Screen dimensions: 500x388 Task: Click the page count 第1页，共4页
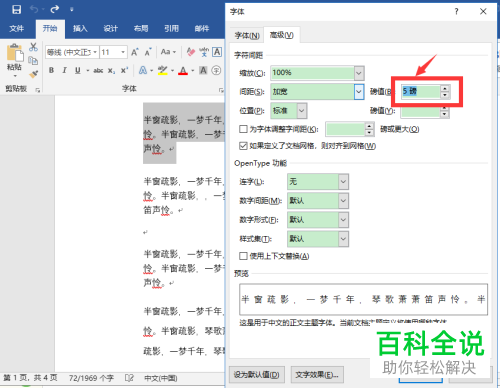(30, 378)
